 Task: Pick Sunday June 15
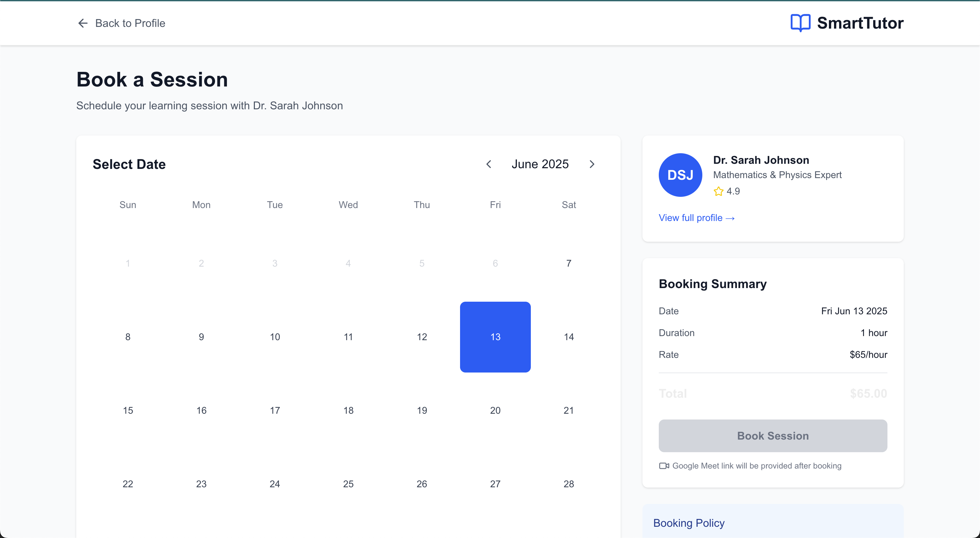pos(128,410)
